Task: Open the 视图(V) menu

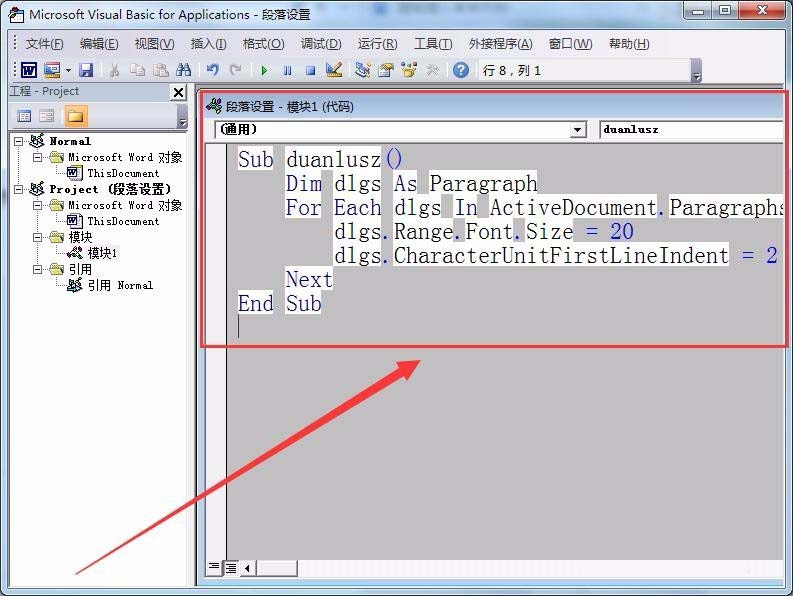Action: point(154,44)
